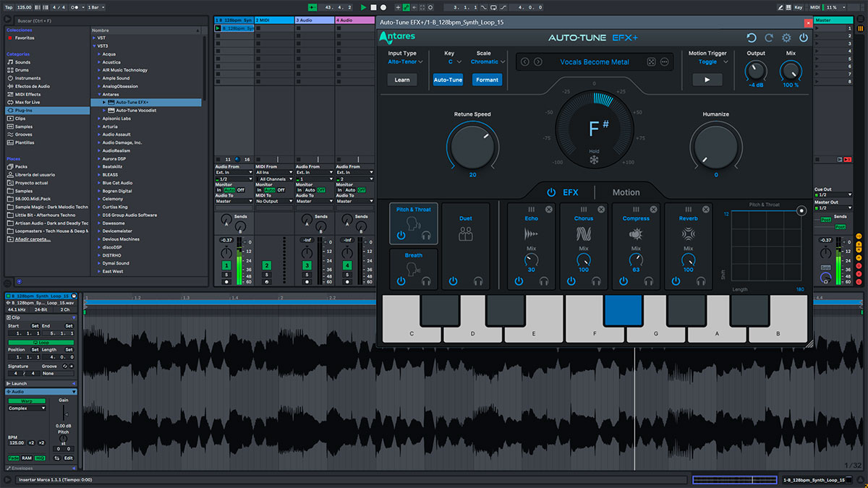
Task: Click the Echo handle grip icon
Action: (x=531, y=210)
